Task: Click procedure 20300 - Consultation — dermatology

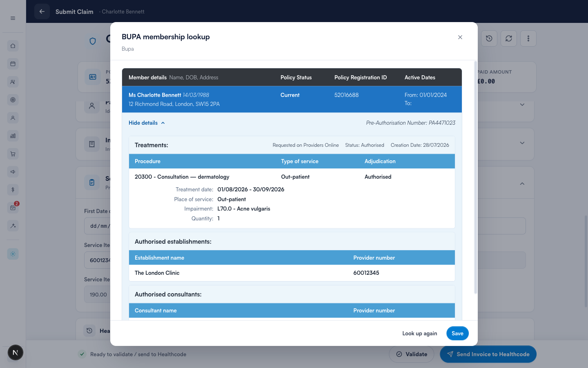Action: (x=182, y=177)
